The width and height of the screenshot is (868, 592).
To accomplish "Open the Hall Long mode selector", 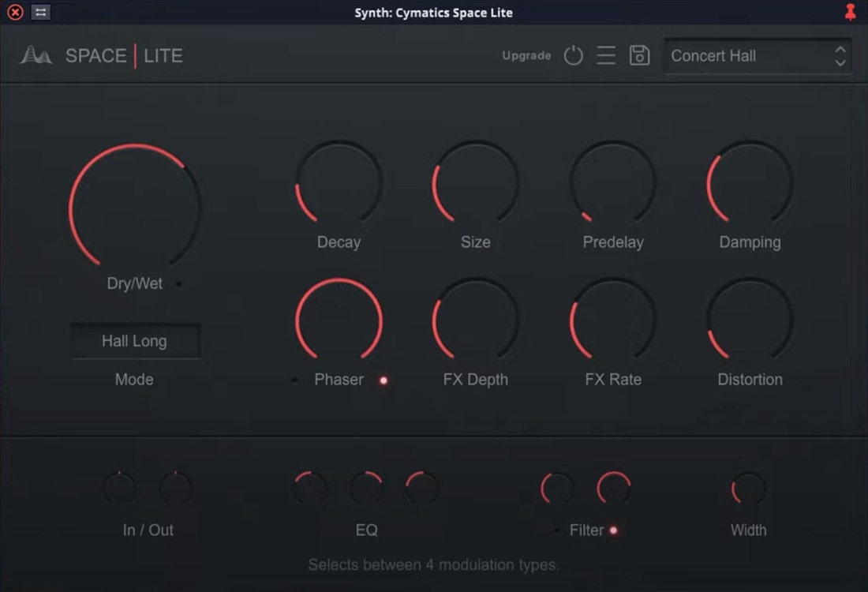I will [x=135, y=341].
